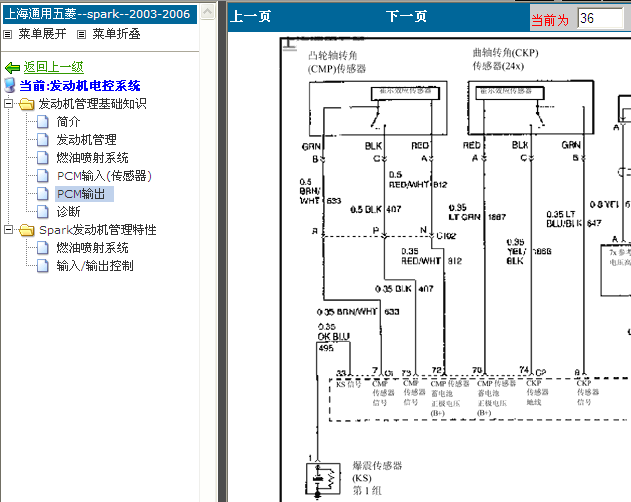Click the page icon beside 发动机管理
Image resolution: width=631 pixels, height=502 pixels.
click(43, 140)
